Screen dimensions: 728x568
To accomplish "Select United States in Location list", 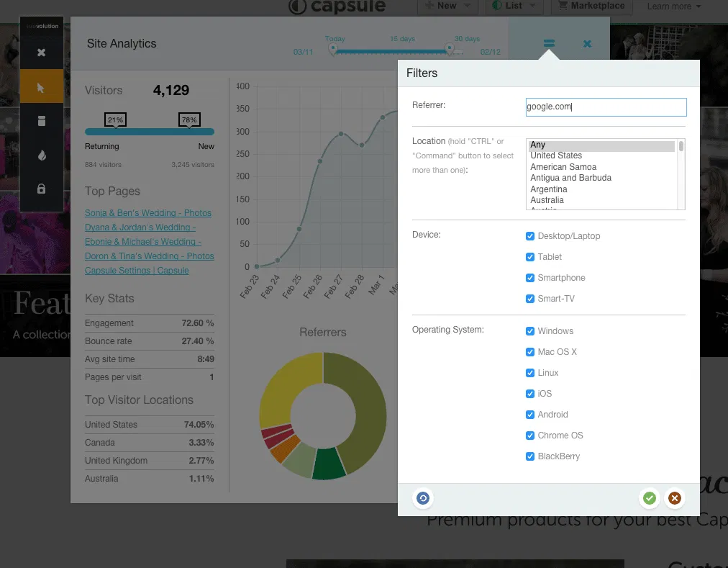I will click(556, 155).
